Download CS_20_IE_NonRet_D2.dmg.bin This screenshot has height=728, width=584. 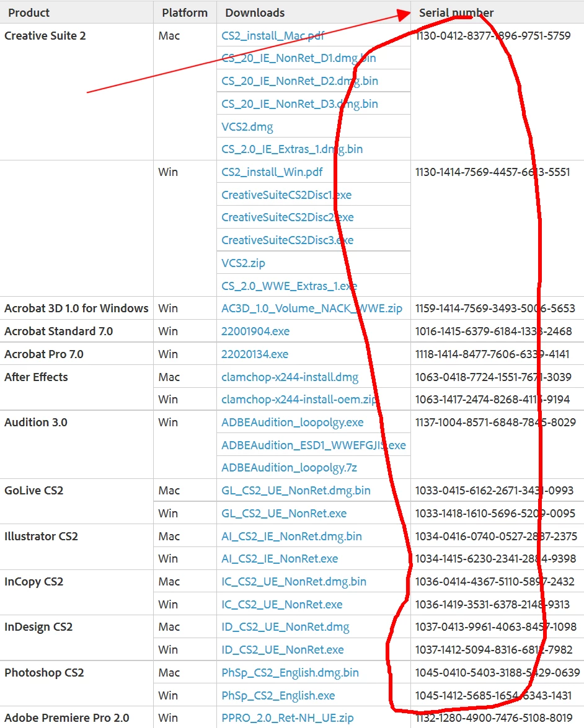299,81
